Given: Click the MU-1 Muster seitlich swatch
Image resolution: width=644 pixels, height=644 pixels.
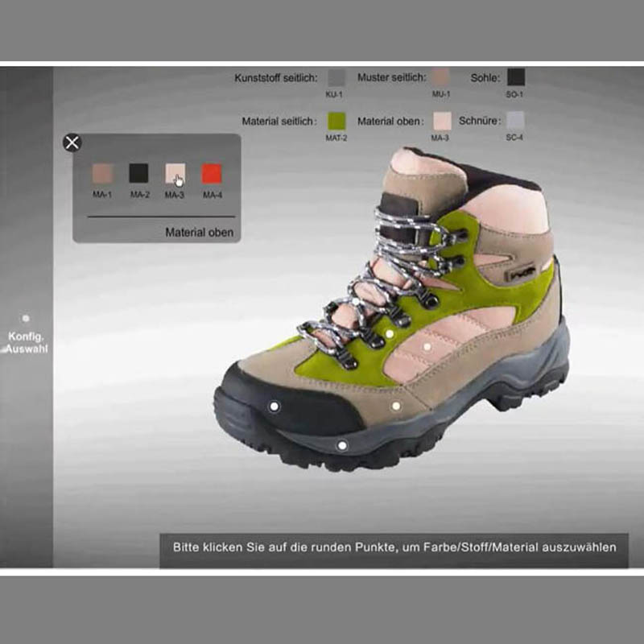Looking at the screenshot, I should coord(440,78).
